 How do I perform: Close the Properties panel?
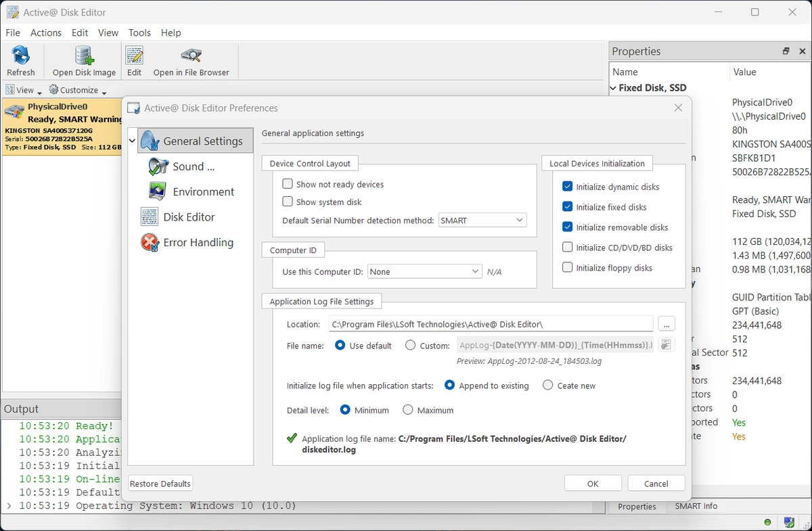click(x=803, y=51)
